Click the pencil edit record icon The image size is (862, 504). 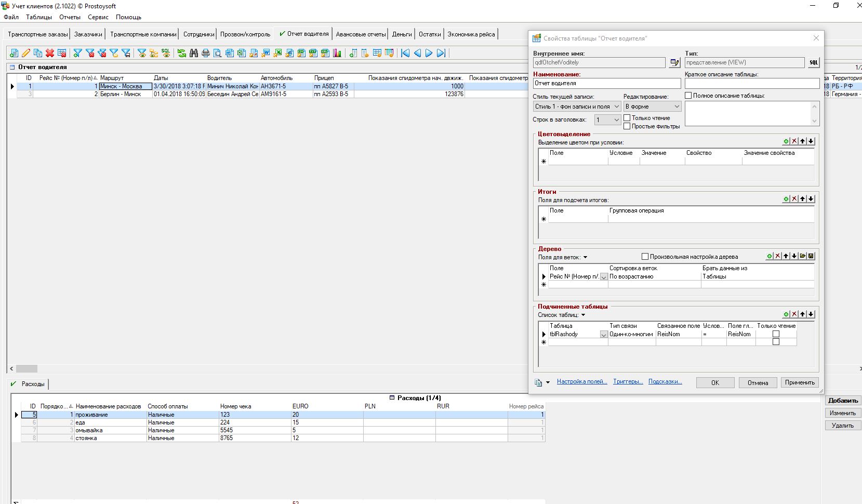point(26,53)
